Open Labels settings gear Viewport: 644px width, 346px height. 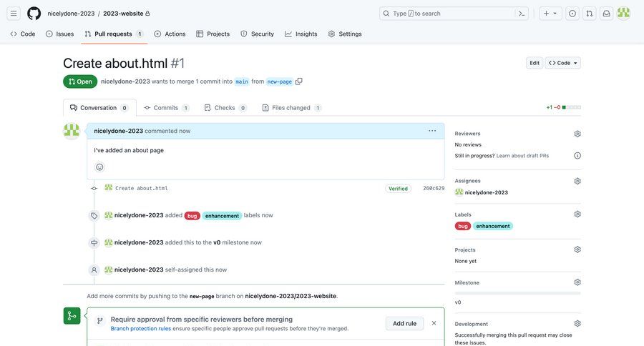[577, 214]
